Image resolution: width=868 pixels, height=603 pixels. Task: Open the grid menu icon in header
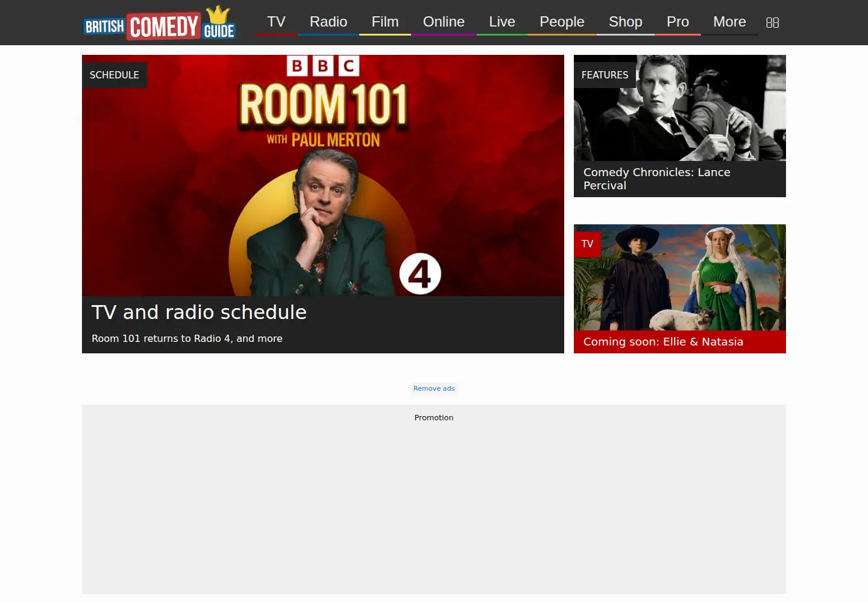point(772,22)
